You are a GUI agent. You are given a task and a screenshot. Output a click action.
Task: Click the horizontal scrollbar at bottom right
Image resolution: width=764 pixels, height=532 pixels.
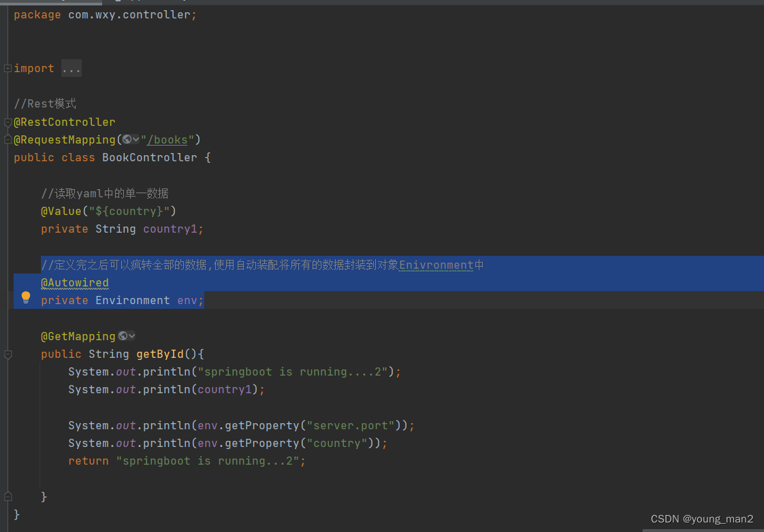[x=703, y=530]
